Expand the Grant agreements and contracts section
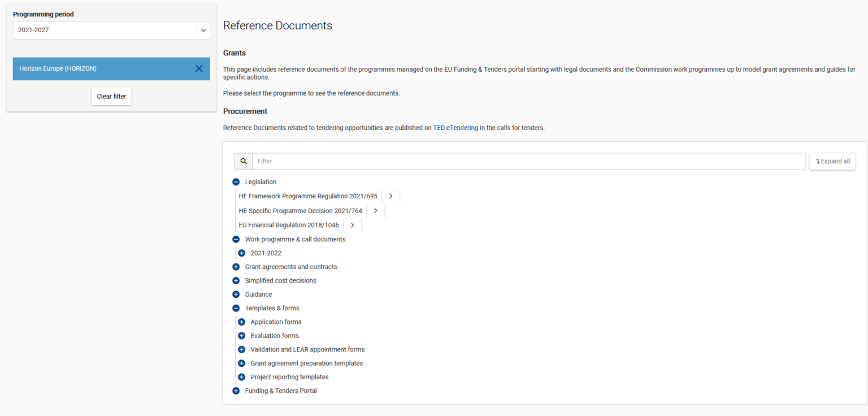868x416 pixels. pyautogui.click(x=236, y=266)
